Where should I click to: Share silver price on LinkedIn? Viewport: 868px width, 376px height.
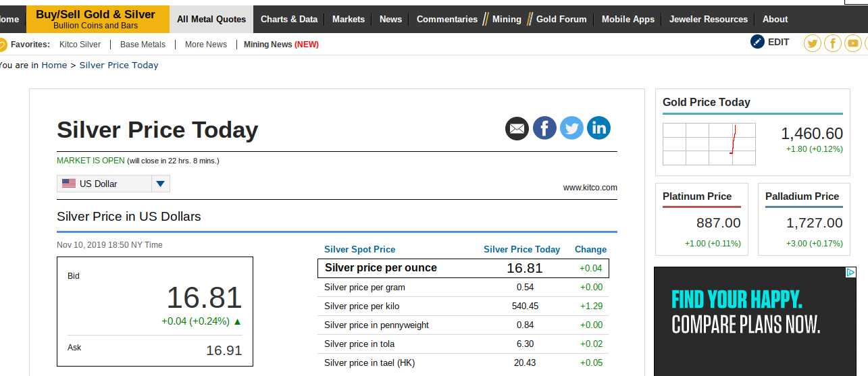pyautogui.click(x=598, y=128)
